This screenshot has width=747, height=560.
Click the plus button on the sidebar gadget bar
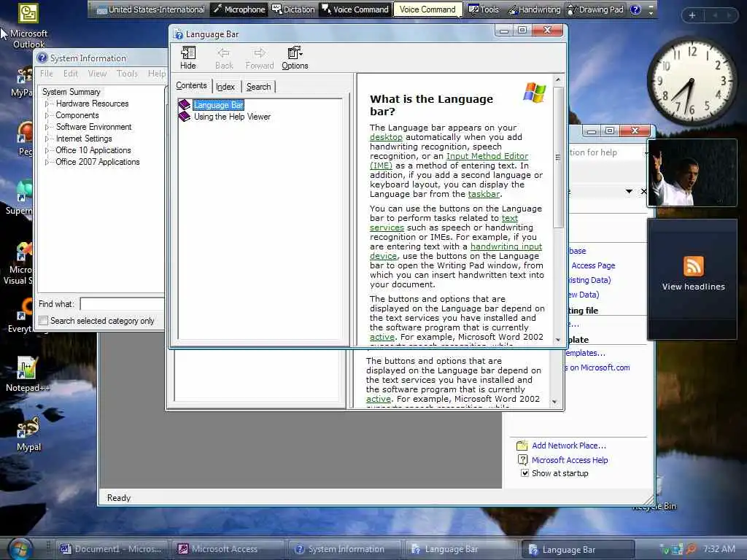[692, 15]
